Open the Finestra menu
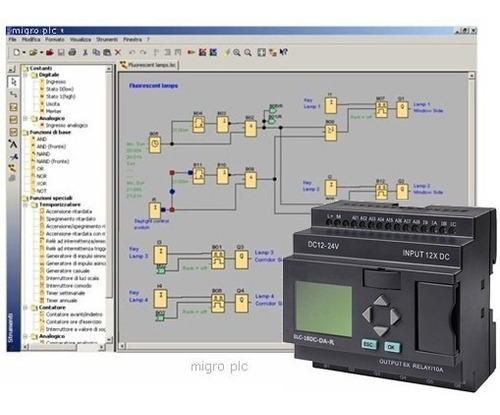Viewport: 500px width, 415px height. pos(132,40)
